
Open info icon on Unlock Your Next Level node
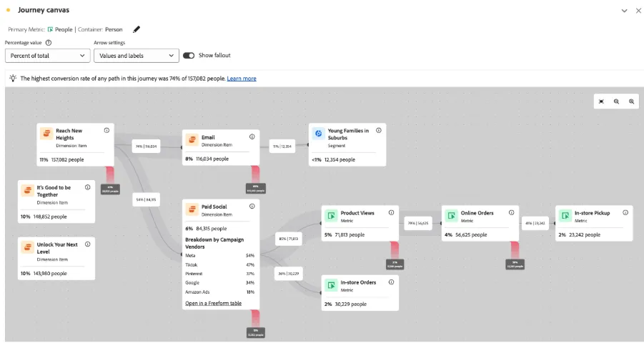[87, 244]
